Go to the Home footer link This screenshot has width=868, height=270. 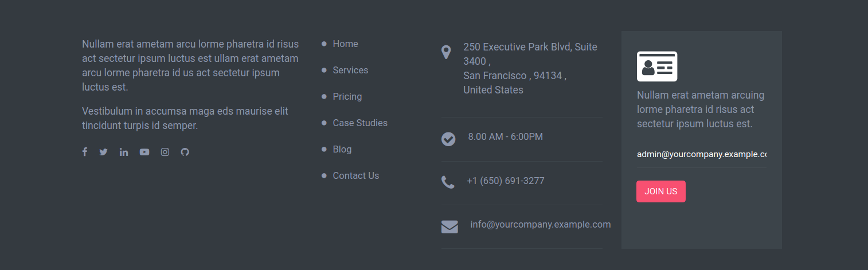coord(345,44)
